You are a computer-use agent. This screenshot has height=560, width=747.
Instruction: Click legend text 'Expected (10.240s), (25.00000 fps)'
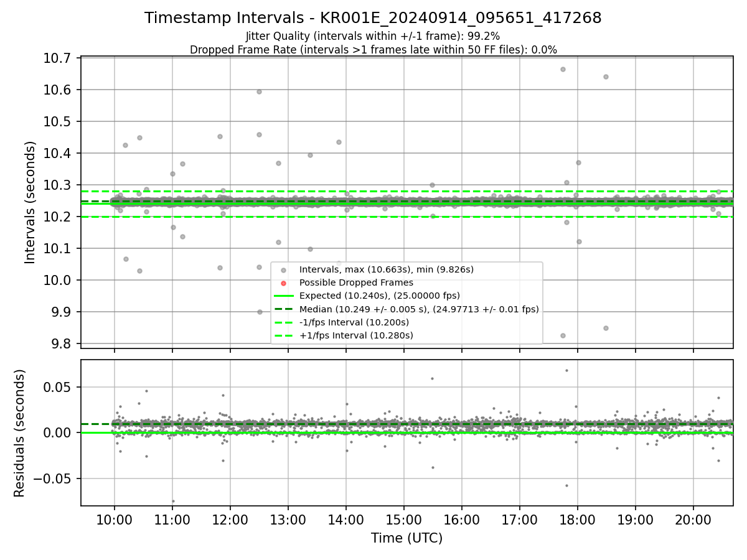tap(380, 296)
